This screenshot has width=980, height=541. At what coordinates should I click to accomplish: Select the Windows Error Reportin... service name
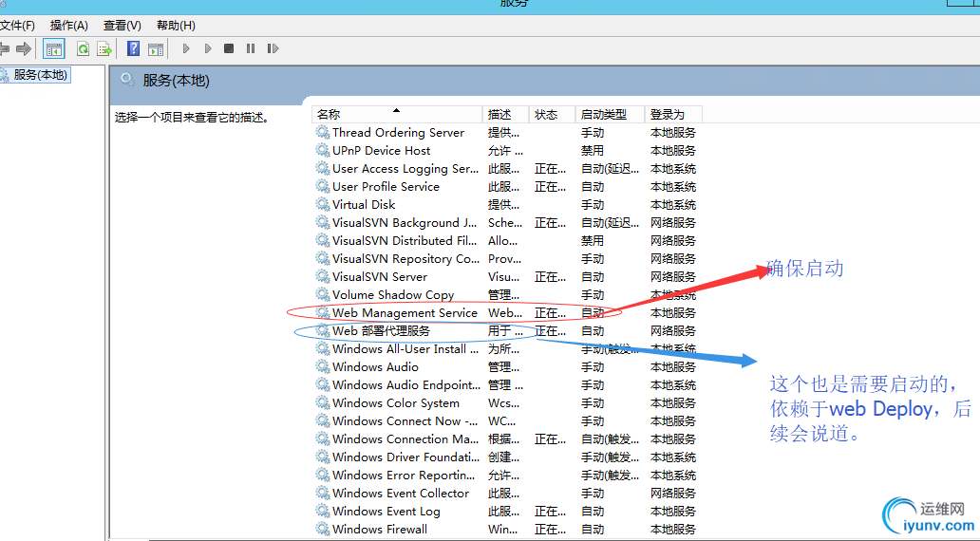point(404,476)
